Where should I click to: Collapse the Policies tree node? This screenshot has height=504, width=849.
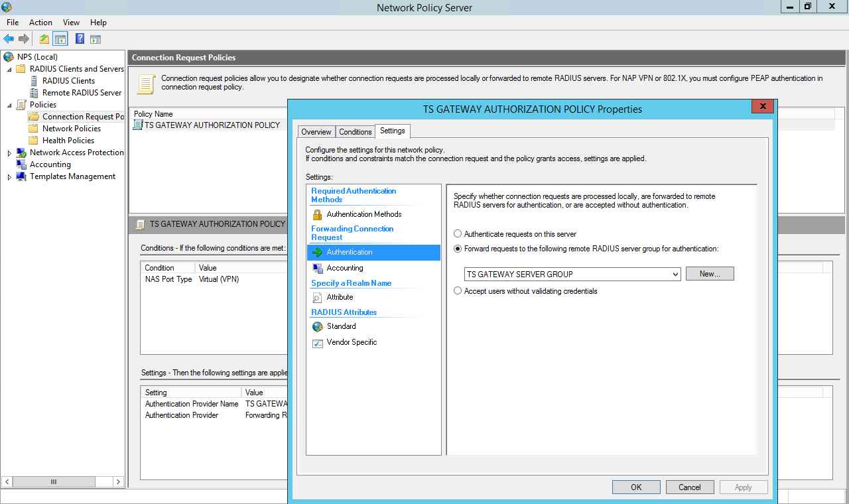(x=9, y=105)
